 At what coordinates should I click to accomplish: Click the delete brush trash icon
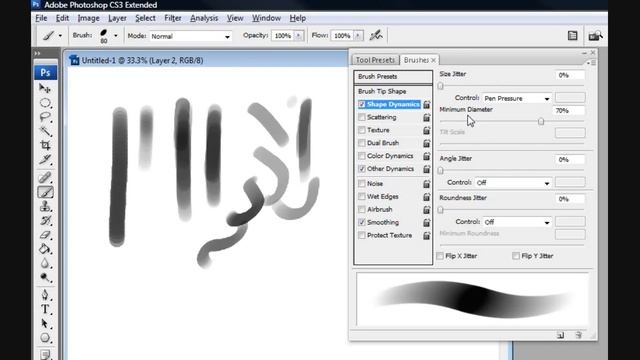coord(578,335)
